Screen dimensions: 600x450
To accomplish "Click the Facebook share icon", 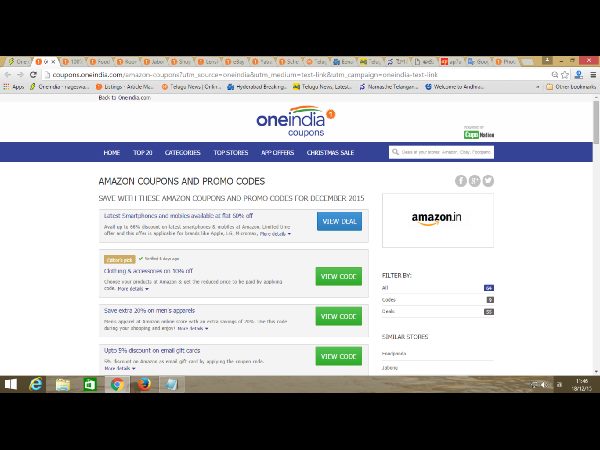I will click(461, 181).
